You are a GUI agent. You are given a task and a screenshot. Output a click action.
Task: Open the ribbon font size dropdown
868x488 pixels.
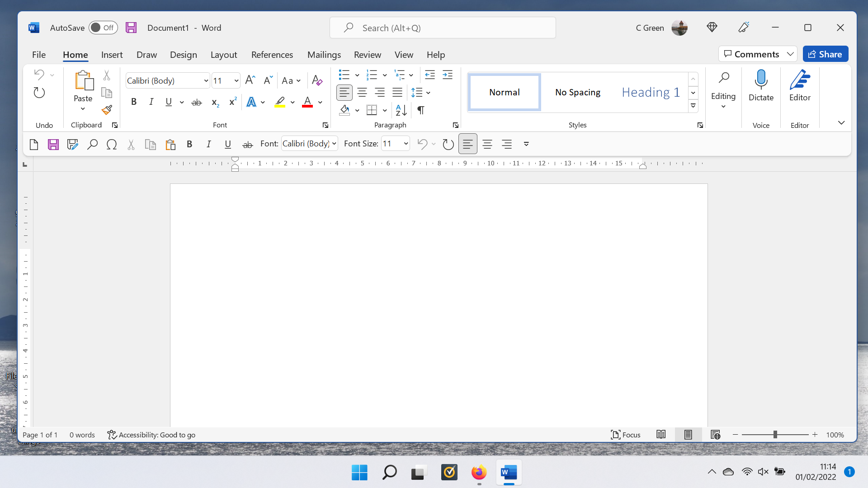[x=236, y=81]
